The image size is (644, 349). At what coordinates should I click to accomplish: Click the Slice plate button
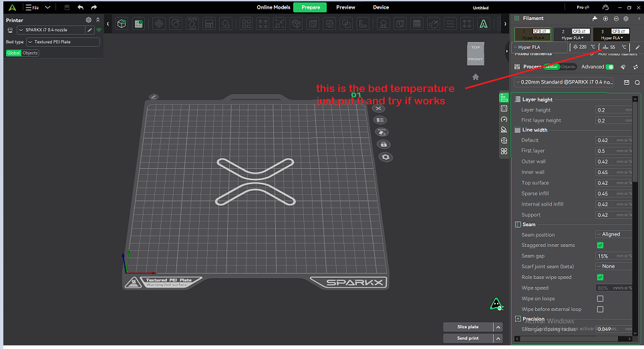coord(468,327)
